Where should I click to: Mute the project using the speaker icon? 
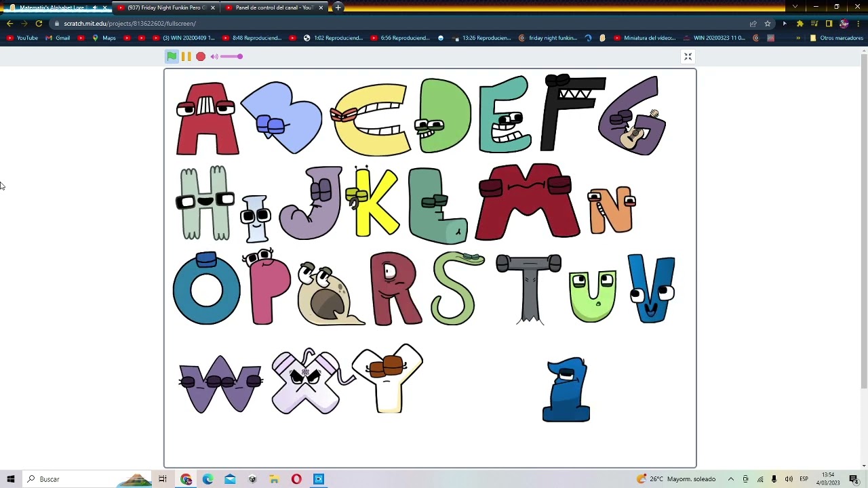[x=214, y=57]
